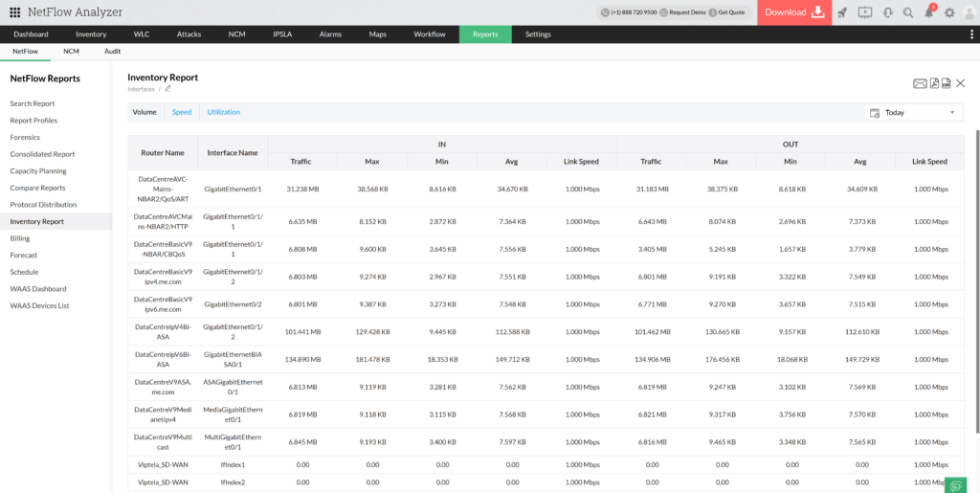View notifications via the bell icon
This screenshot has height=493, width=980.
[x=928, y=12]
